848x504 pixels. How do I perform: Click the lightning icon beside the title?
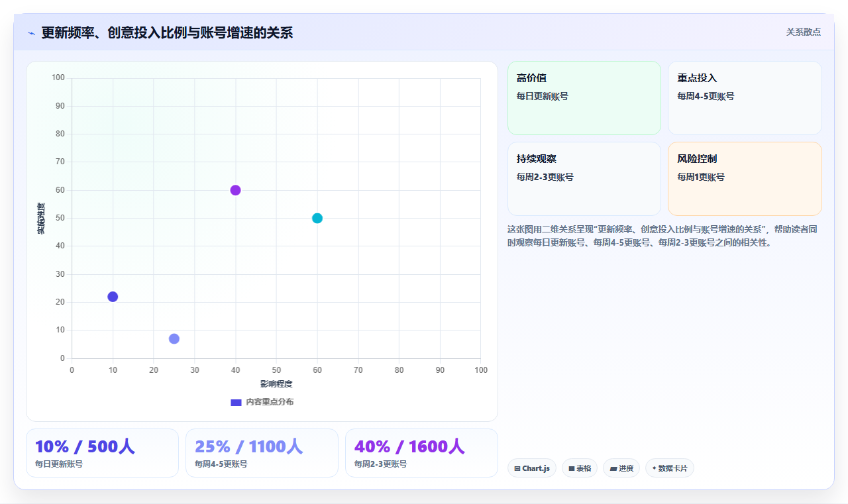(x=31, y=33)
